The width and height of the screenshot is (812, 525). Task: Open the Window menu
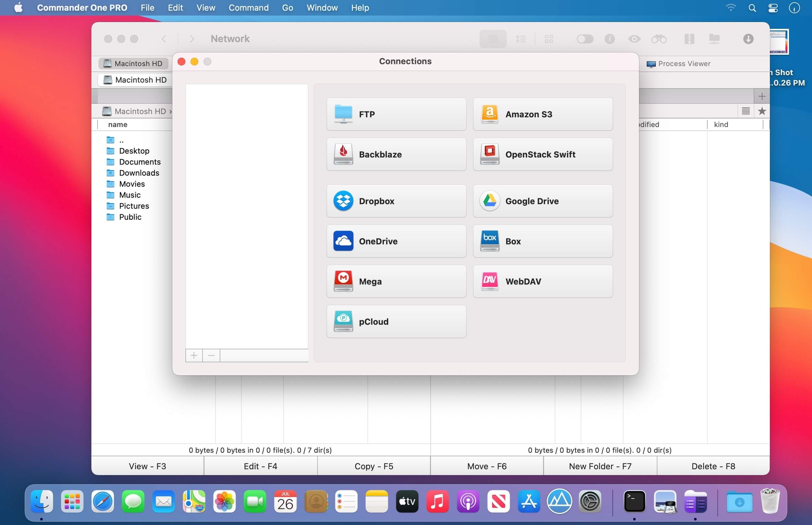click(322, 7)
